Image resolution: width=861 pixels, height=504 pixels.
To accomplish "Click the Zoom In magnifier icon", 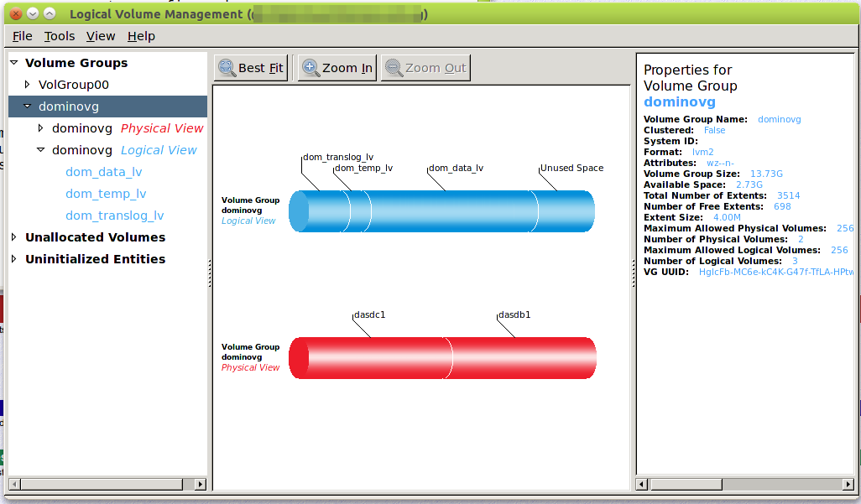I will pos(310,68).
